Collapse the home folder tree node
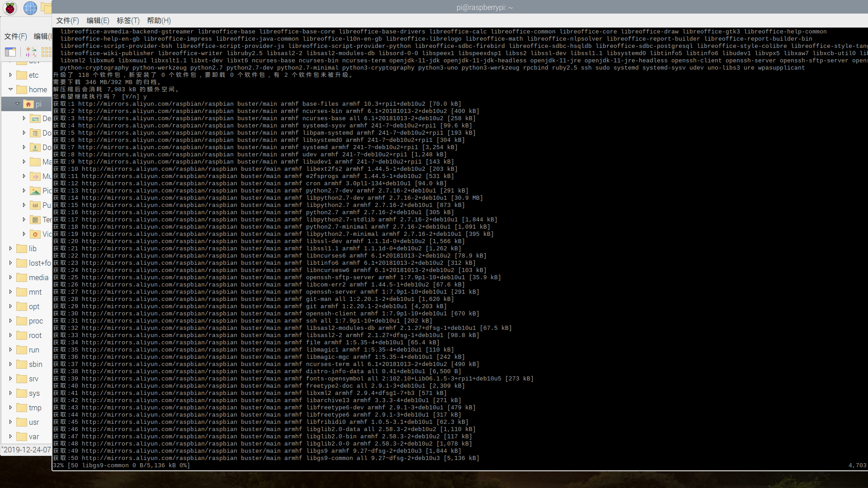Screen dimensions: 868x488 coord(10,89)
